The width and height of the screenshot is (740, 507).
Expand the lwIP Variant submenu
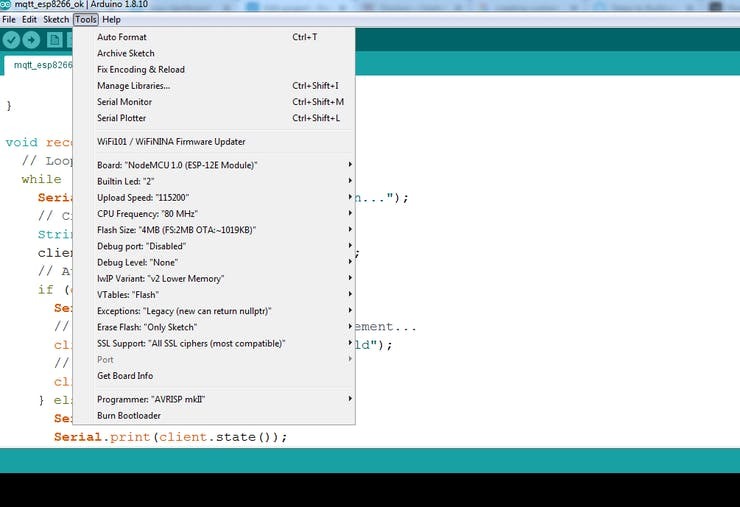[x=213, y=279]
